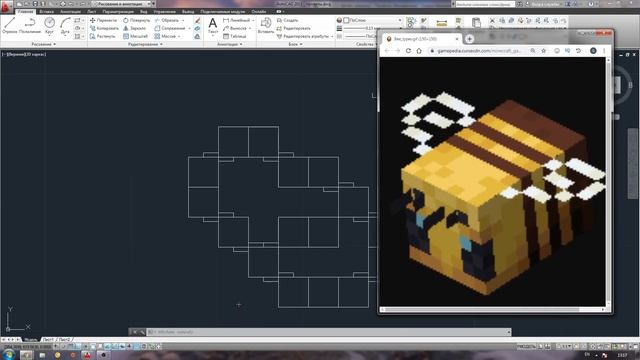Screen dimensions: 640x360
Task: Switch to the Лист1 layout tab
Action: click(x=48, y=340)
